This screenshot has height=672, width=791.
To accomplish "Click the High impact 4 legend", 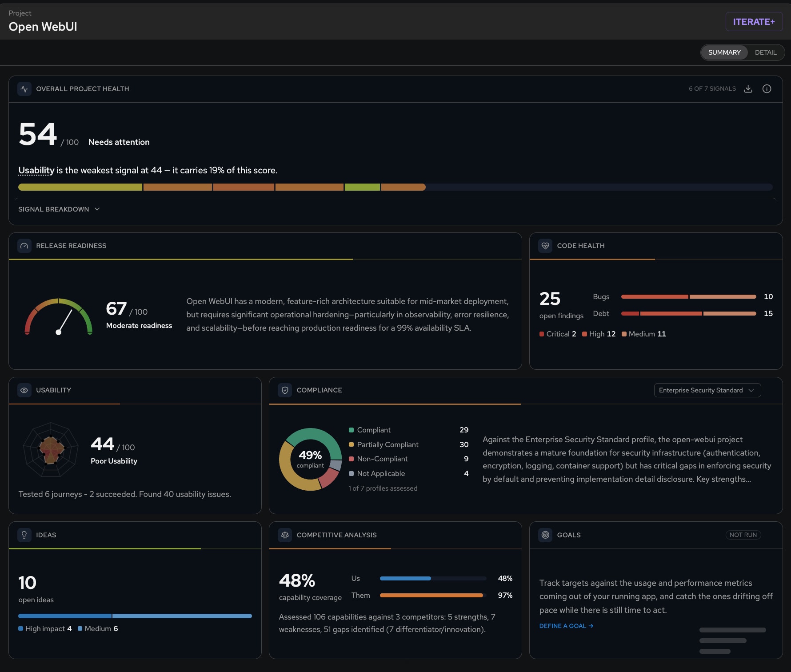I will point(45,628).
